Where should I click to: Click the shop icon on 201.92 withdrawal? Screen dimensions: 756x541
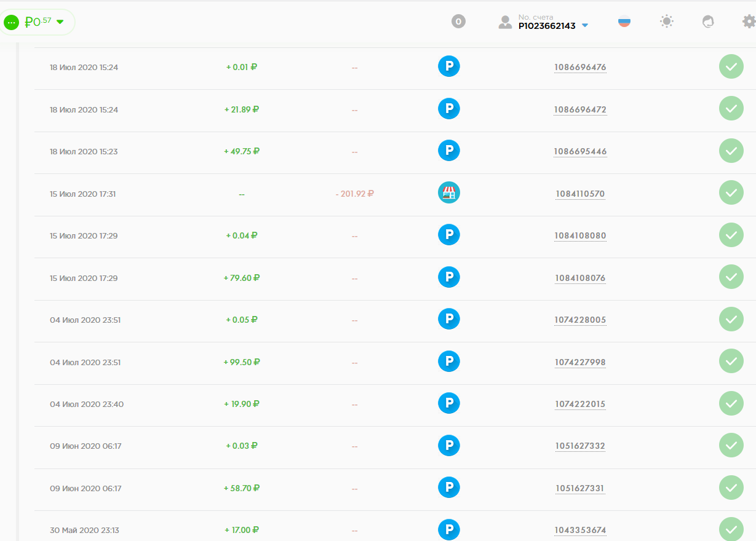pyautogui.click(x=449, y=193)
